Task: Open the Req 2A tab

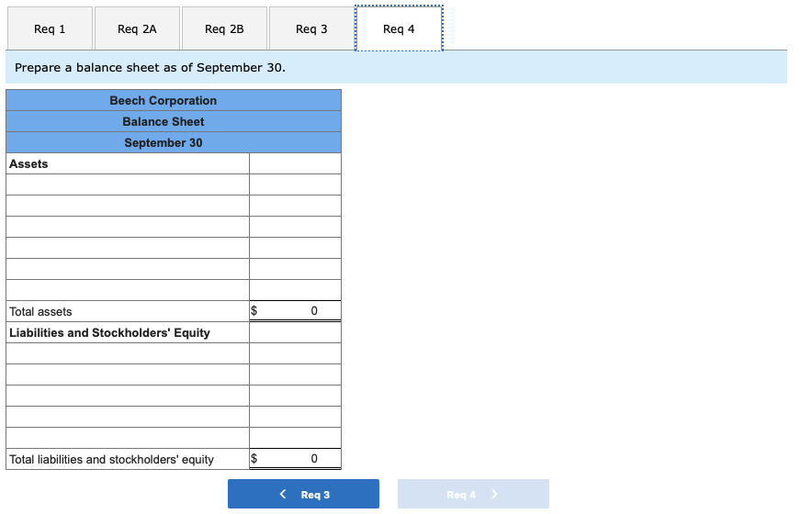Action: (137, 29)
